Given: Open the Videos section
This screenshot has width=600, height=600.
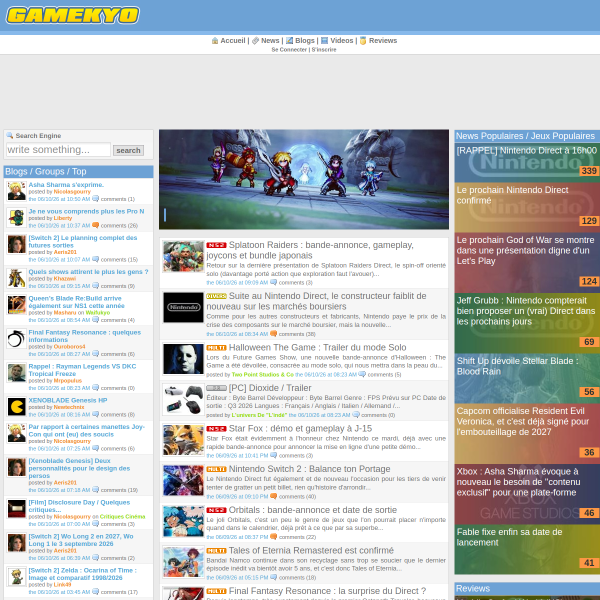Looking at the screenshot, I should [342, 41].
